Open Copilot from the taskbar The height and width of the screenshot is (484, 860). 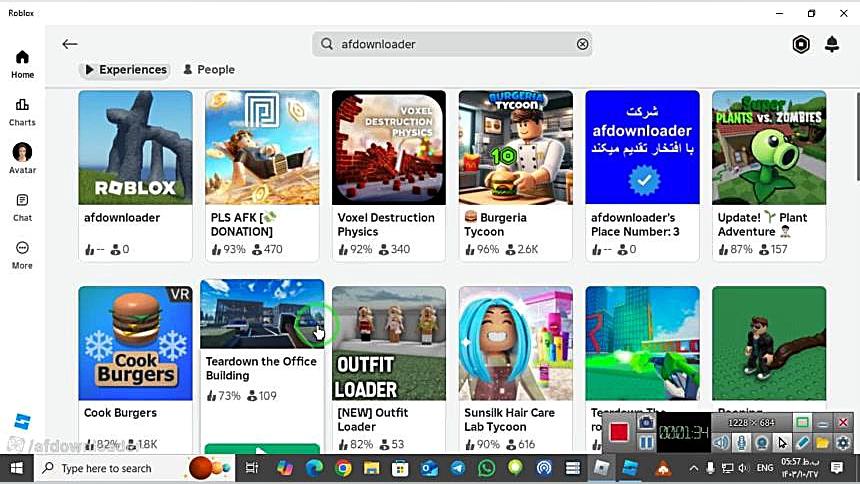click(285, 468)
